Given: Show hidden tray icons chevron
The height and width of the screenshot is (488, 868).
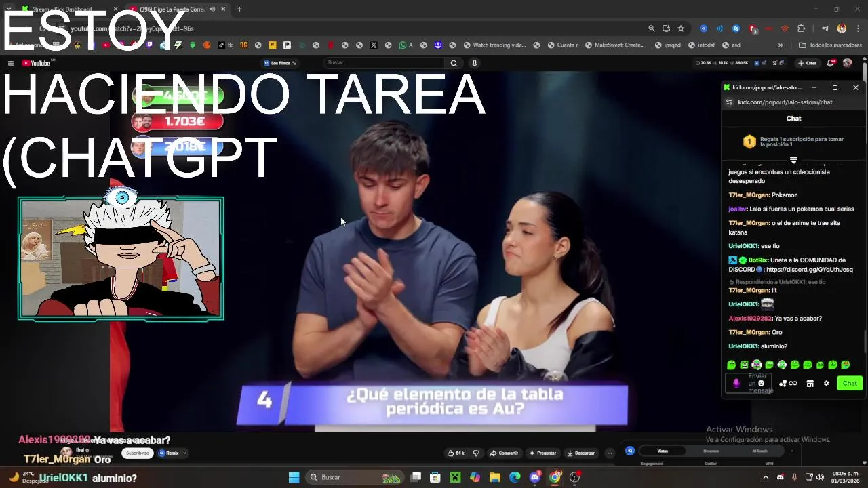Looking at the screenshot, I should coord(766,477).
